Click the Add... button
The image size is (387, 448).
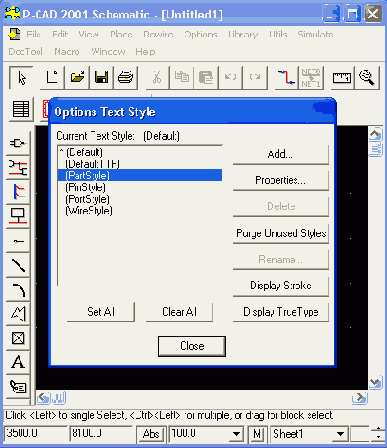pos(281,154)
